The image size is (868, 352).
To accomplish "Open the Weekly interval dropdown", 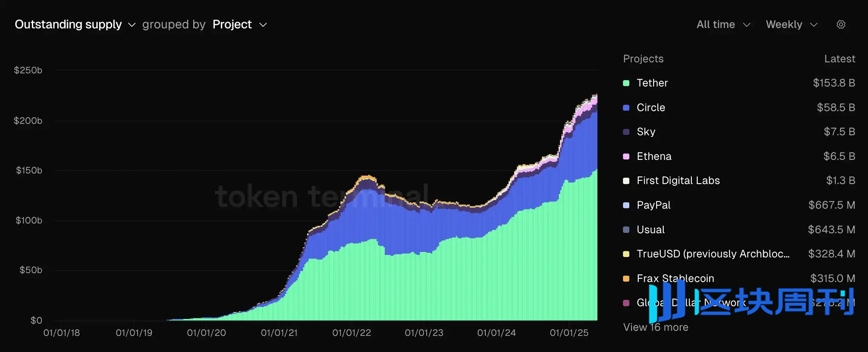I will click(x=792, y=25).
